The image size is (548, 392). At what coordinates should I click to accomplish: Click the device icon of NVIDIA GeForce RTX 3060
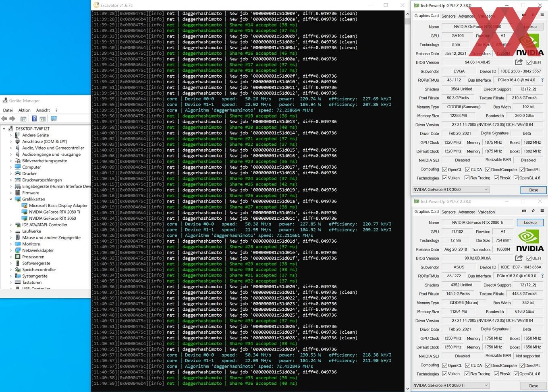point(25,219)
